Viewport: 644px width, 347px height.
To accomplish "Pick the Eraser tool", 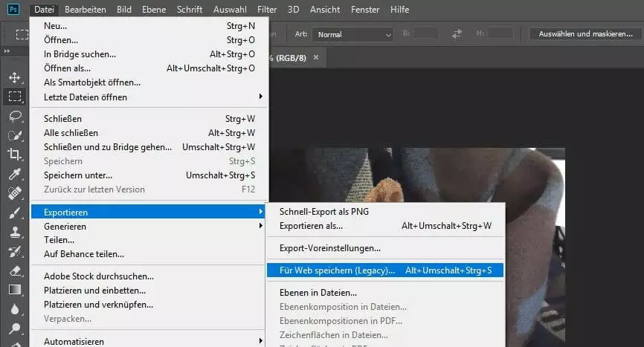I will 14,270.
